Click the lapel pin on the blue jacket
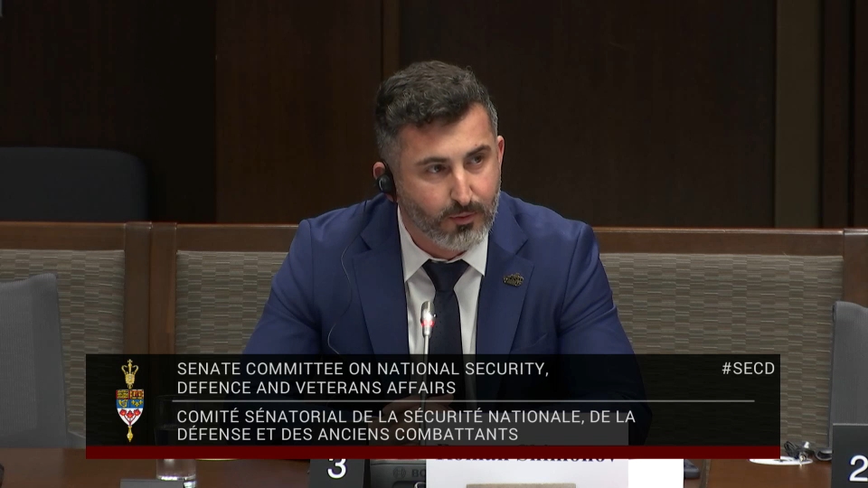This screenshot has width=868, height=488. pyautogui.click(x=513, y=280)
